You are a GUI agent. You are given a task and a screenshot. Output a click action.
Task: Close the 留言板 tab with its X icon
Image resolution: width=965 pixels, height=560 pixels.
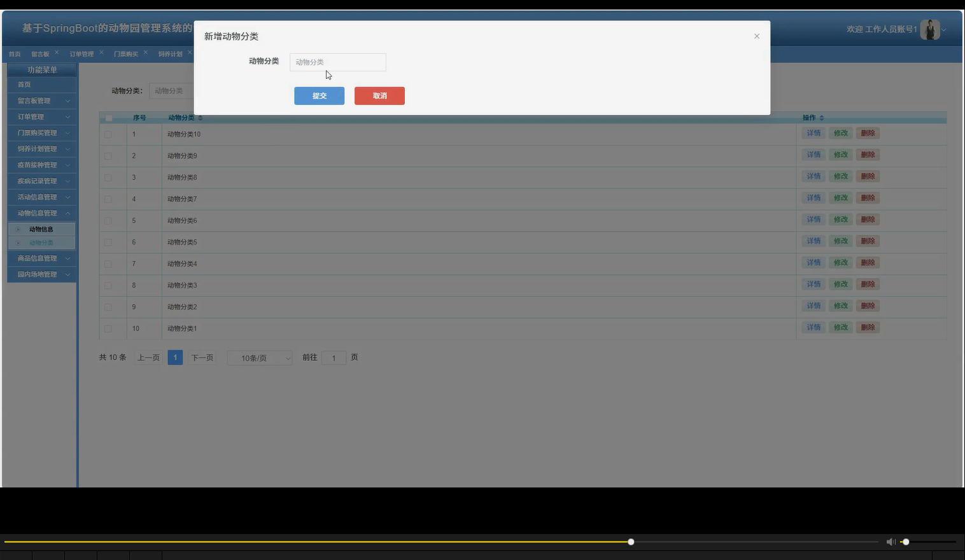57,53
